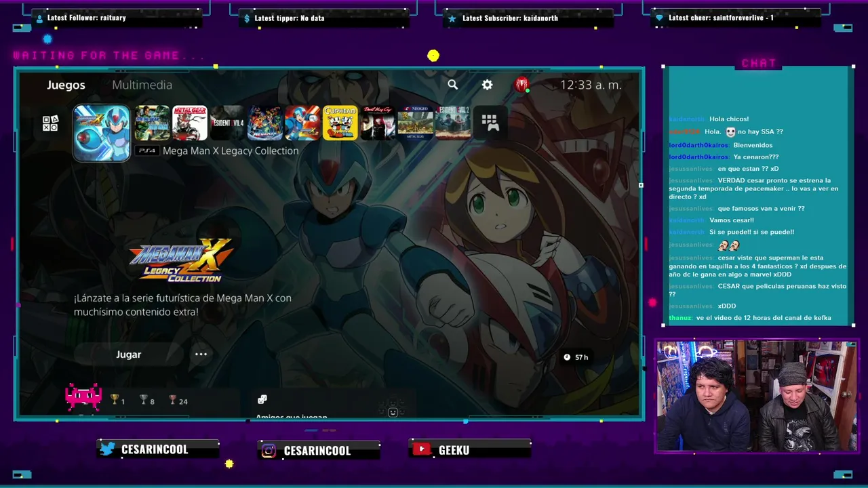Click the gold trophy count icon
Viewport: 868px width, 488px height.
[x=115, y=400]
